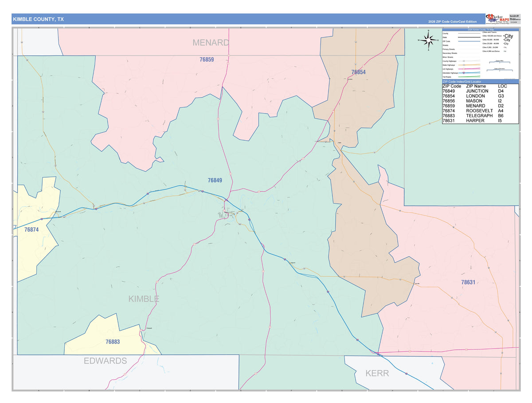Click the compass rose on the map

(x=428, y=40)
